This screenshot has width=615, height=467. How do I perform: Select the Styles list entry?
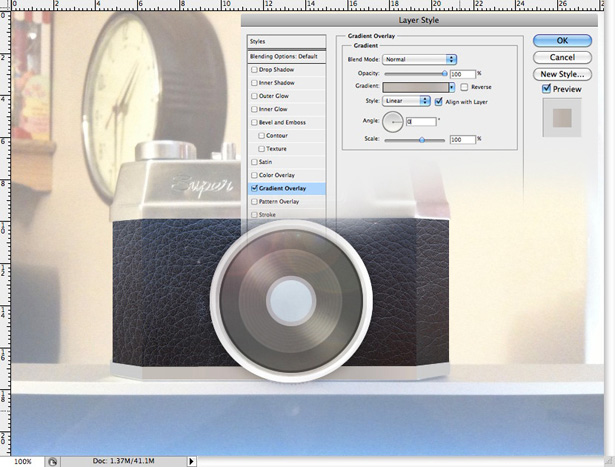(x=286, y=42)
